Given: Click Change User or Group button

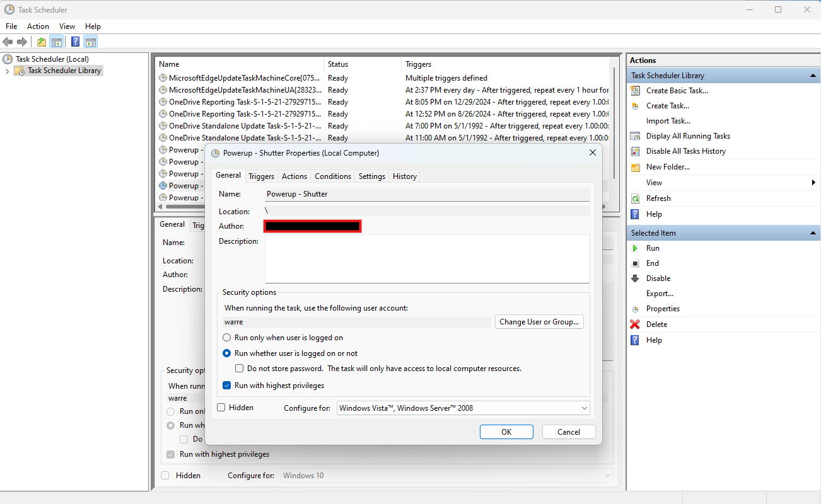Looking at the screenshot, I should (539, 322).
